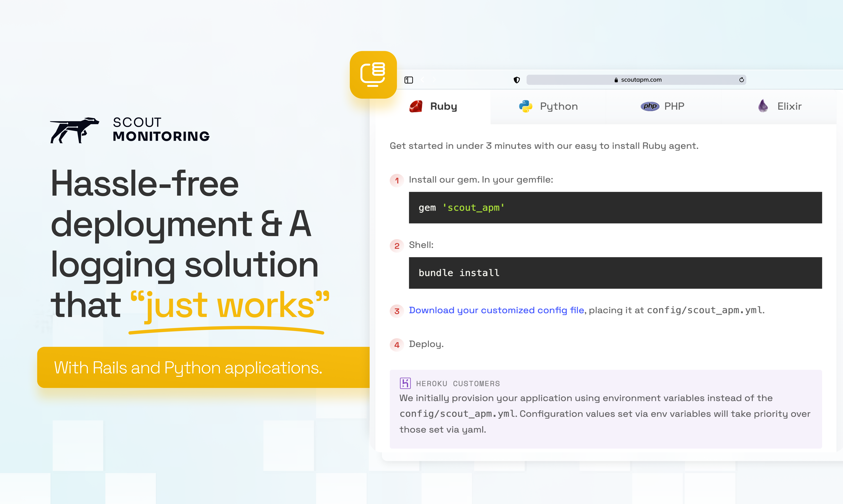Click the Elixir drop logo icon

click(x=763, y=106)
